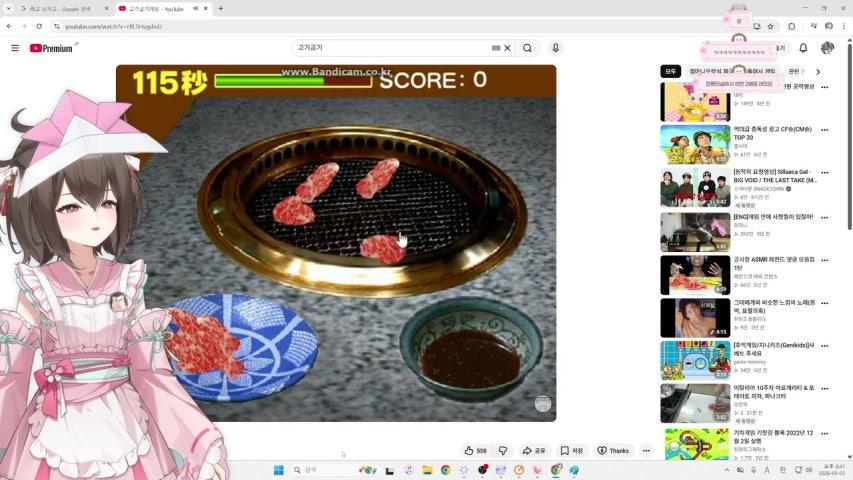Open the browser extensions puzzle icon
This screenshot has width=853, height=480.
coord(792,26)
